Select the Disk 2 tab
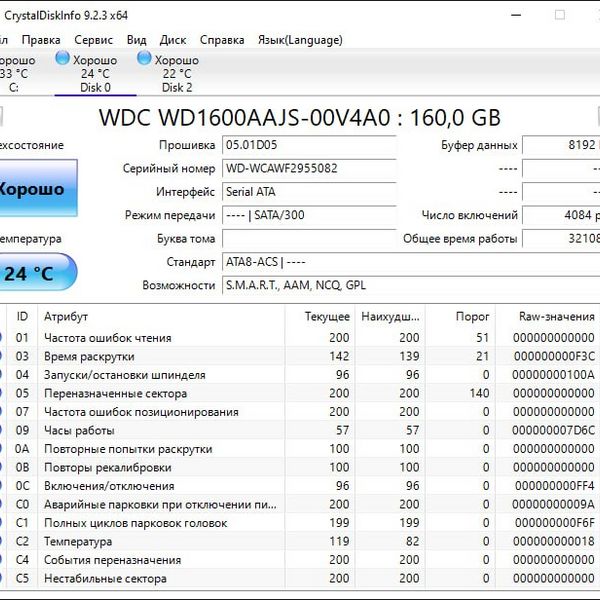 tap(177, 73)
